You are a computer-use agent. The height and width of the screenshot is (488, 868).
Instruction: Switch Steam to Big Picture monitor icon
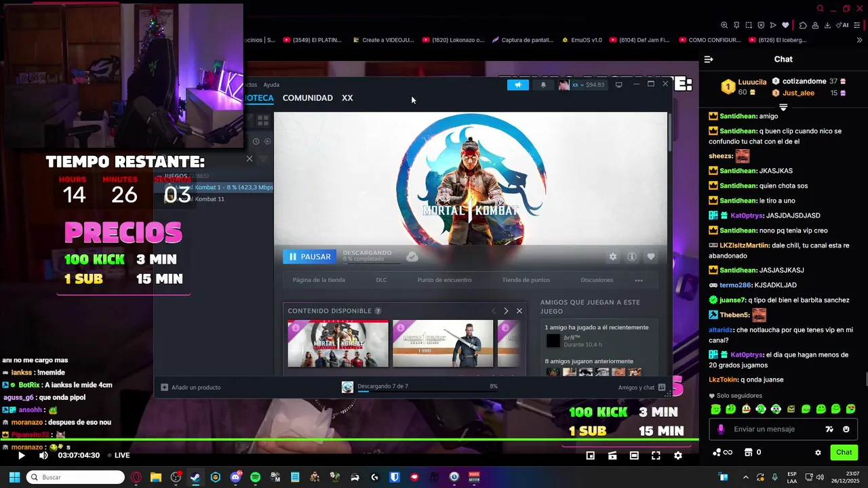pos(618,85)
